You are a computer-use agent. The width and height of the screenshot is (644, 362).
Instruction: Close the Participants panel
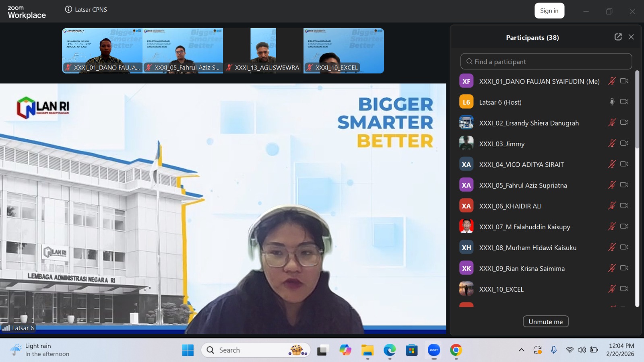coord(631,37)
